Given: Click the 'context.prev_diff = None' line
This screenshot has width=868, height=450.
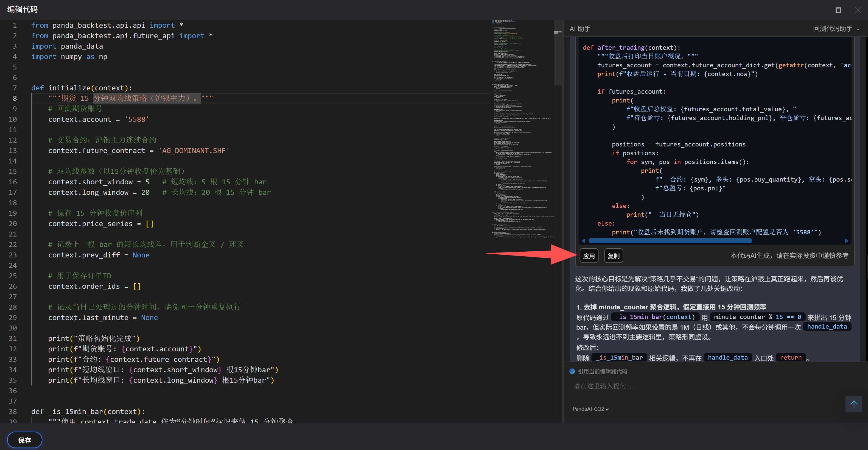Looking at the screenshot, I should click(99, 255).
